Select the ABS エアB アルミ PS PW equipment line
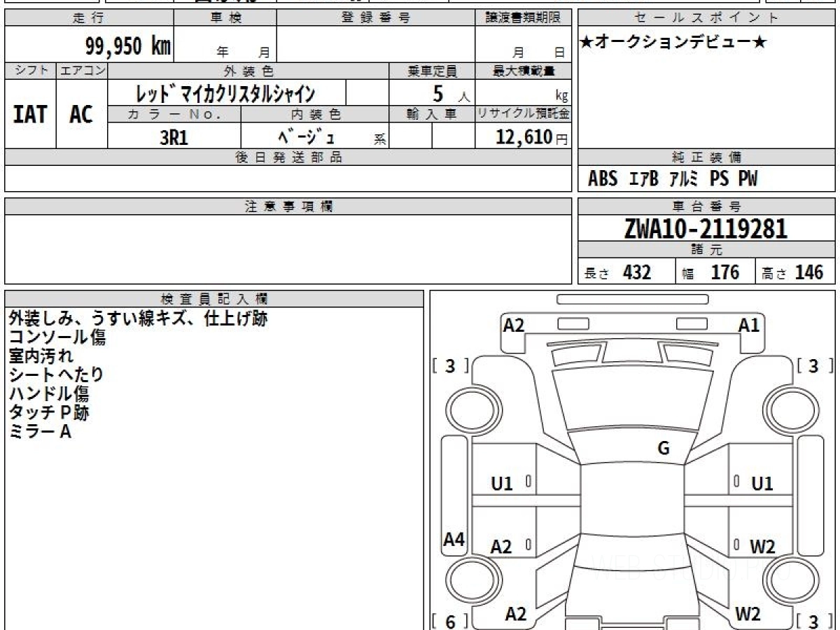The height and width of the screenshot is (630, 840). pyautogui.click(x=673, y=178)
